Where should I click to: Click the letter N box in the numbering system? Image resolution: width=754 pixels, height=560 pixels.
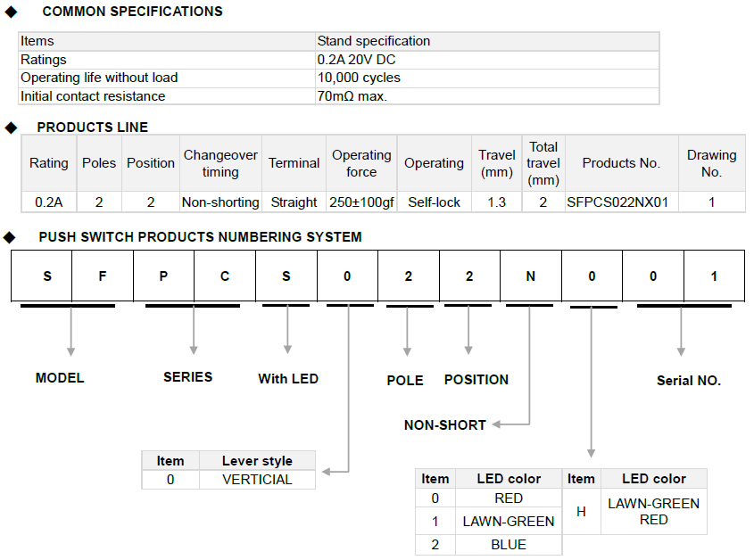(x=531, y=276)
